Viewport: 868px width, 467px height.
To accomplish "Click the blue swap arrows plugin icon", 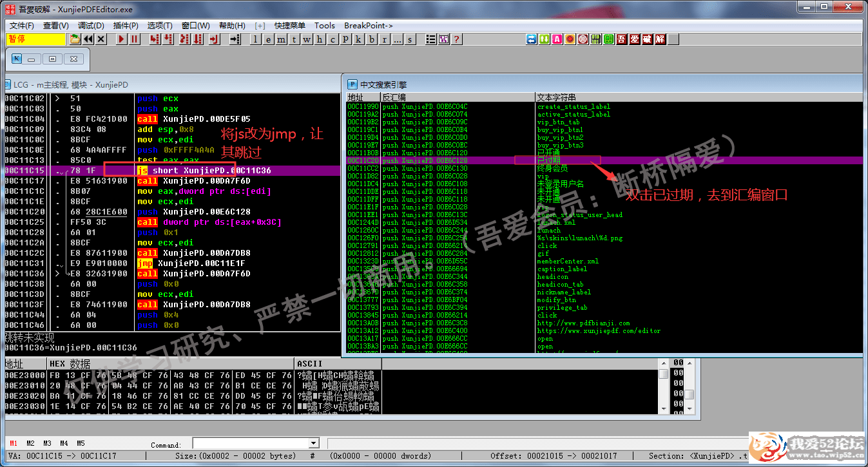I will pos(531,39).
